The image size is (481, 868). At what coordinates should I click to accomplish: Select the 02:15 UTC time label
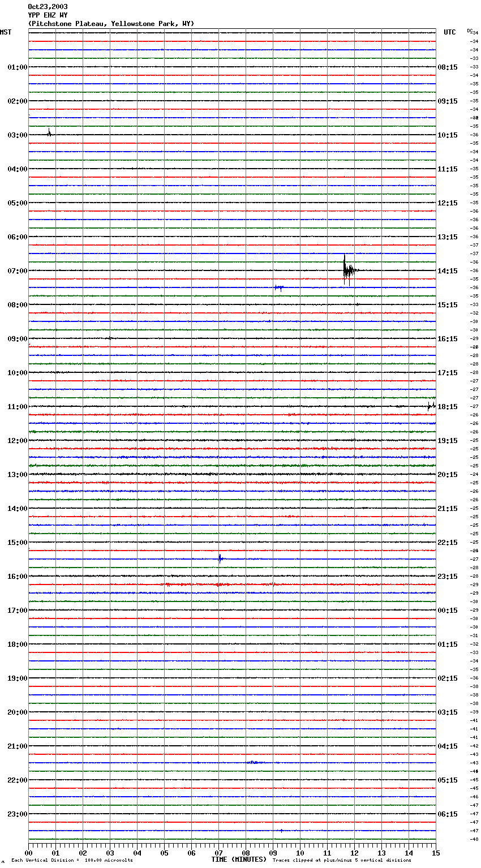point(448,678)
